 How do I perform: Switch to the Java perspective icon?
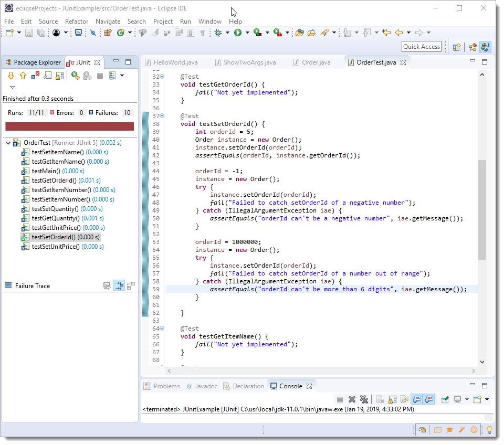click(x=485, y=47)
